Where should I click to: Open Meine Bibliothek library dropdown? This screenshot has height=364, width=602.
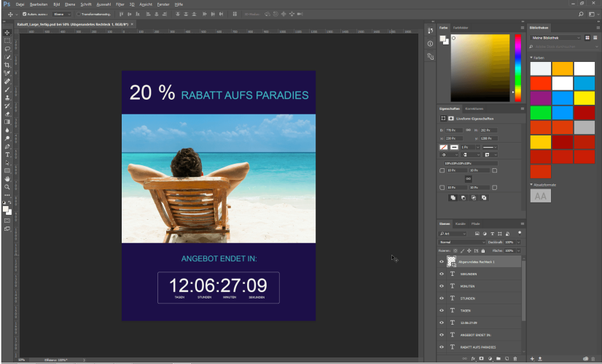(556, 38)
